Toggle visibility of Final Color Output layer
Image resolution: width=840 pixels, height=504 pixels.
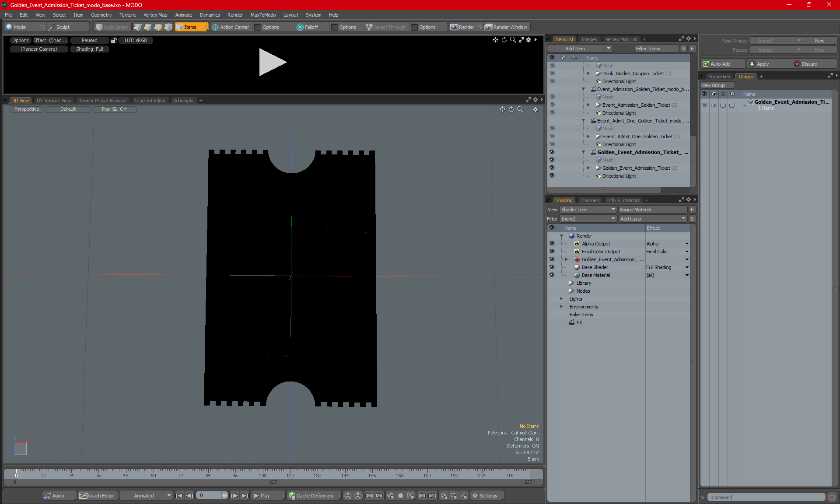[x=552, y=252]
